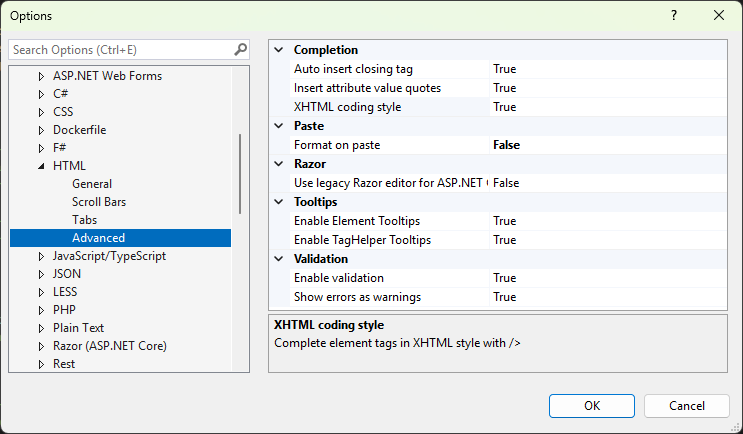
Task: Collapse the Completion property category
Action: point(278,50)
